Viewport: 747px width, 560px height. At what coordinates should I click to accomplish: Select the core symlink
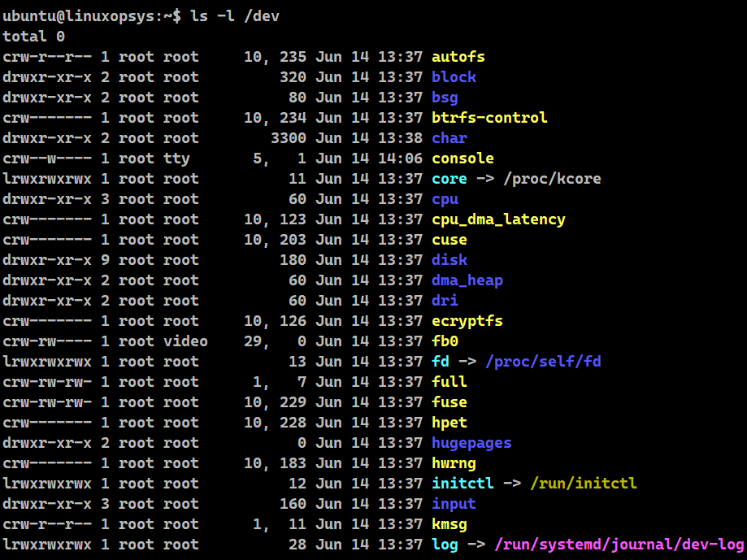tap(449, 178)
